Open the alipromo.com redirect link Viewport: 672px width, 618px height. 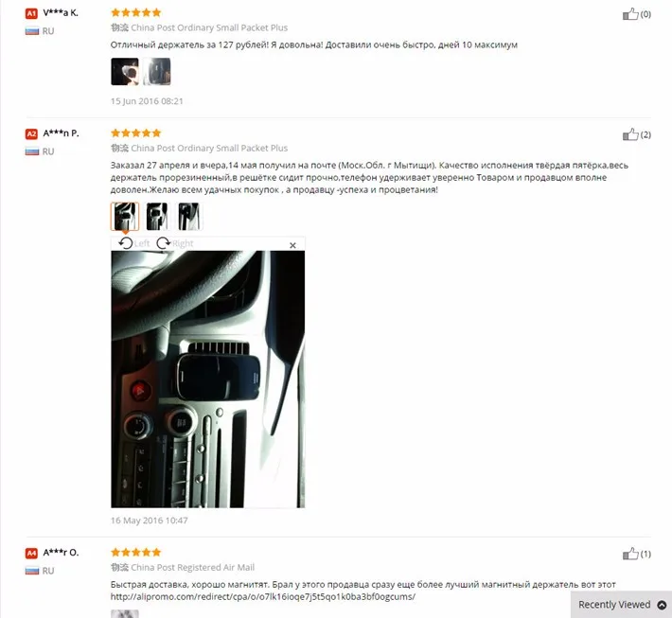(x=263, y=596)
